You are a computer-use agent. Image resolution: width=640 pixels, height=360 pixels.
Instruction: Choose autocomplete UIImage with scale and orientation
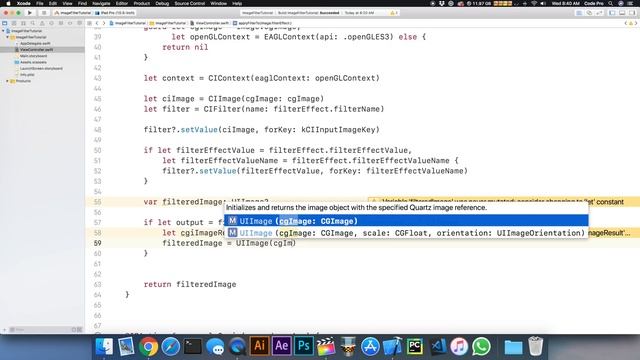tap(406, 233)
